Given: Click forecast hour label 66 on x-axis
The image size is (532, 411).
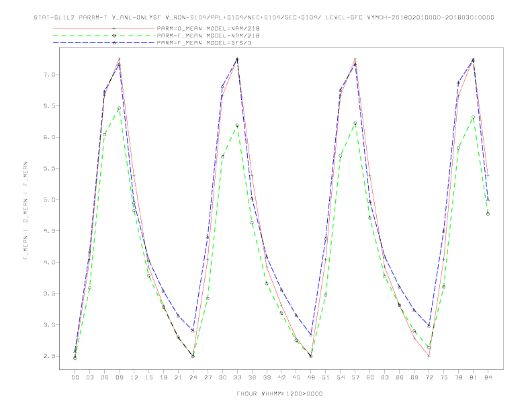Looking at the screenshot, I should click(x=400, y=377).
